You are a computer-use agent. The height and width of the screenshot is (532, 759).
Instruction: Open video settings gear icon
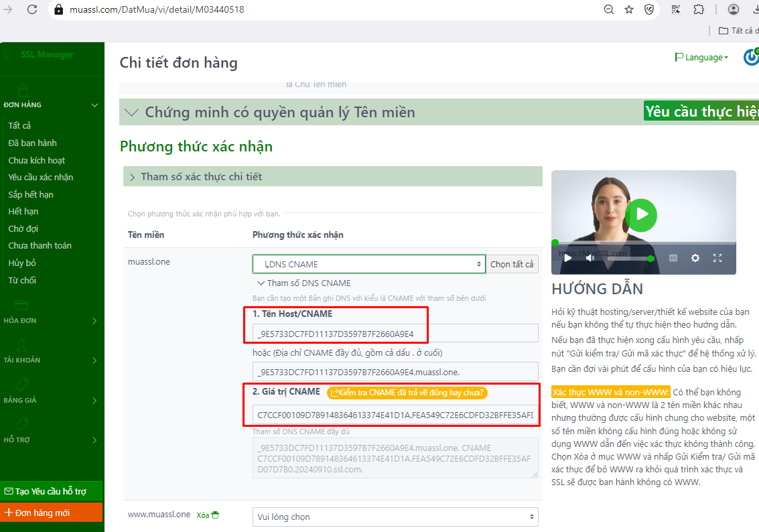coord(695,258)
